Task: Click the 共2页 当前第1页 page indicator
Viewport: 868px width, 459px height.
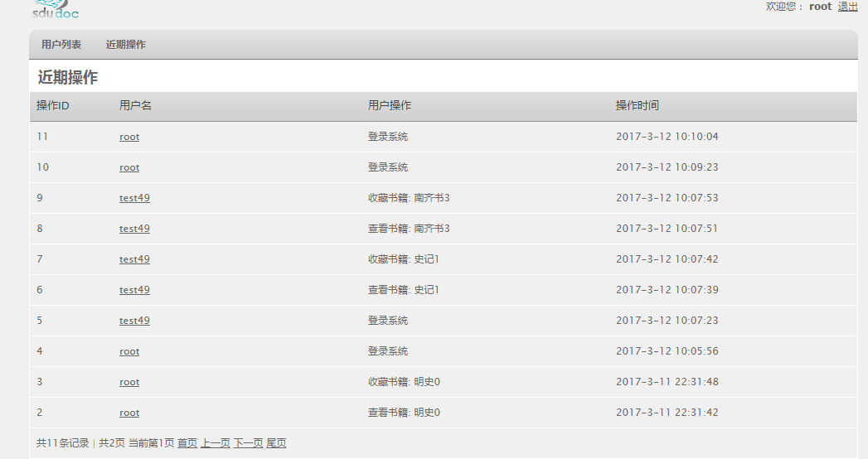Action: click(136, 443)
